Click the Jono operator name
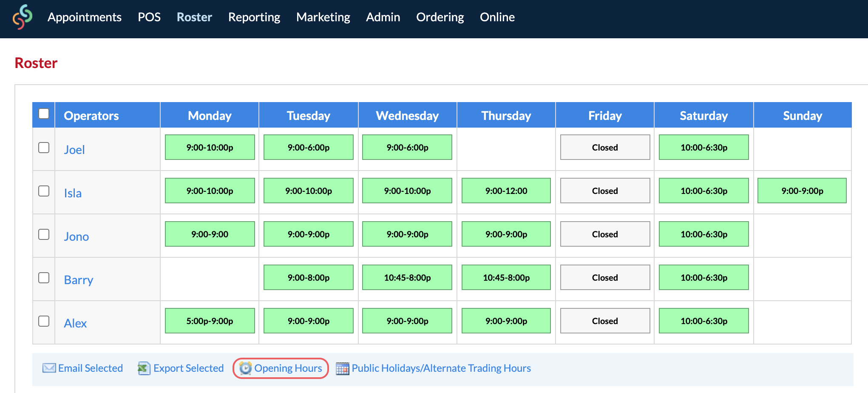 coord(77,236)
